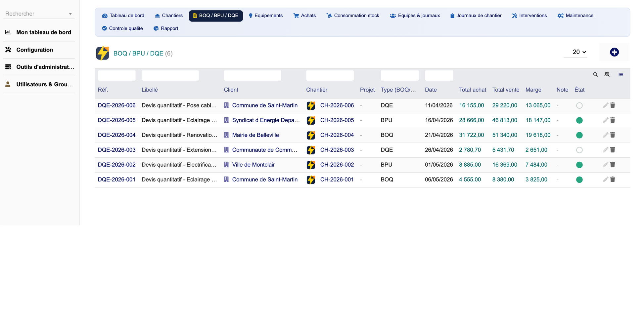Toggle status circle for DQE-2026-006

579,106
